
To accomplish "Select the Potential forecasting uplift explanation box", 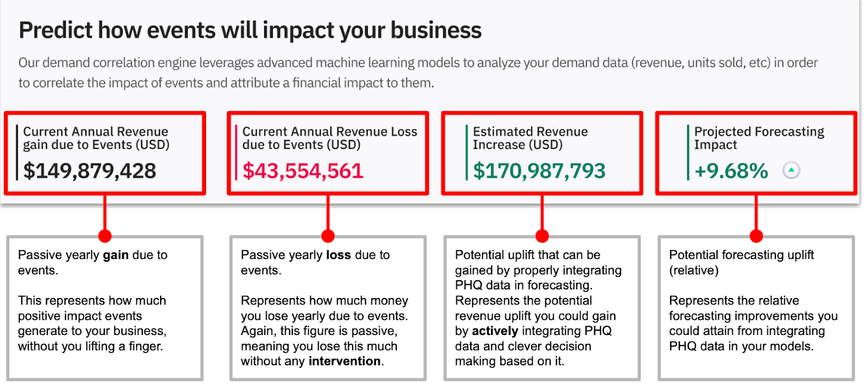I will (x=756, y=308).
